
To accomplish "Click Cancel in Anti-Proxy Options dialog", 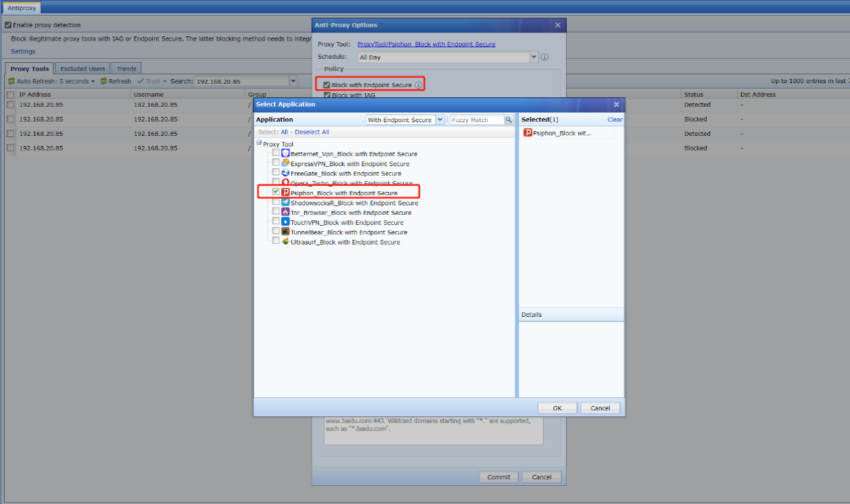I will pyautogui.click(x=542, y=477).
